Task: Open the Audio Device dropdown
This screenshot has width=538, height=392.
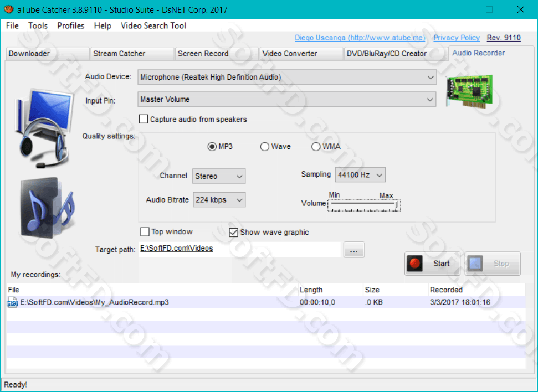Action: pyautogui.click(x=287, y=77)
